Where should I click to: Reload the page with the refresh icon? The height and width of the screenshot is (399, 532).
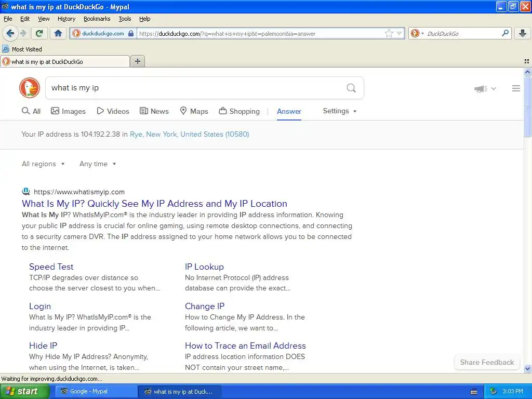tap(39, 33)
